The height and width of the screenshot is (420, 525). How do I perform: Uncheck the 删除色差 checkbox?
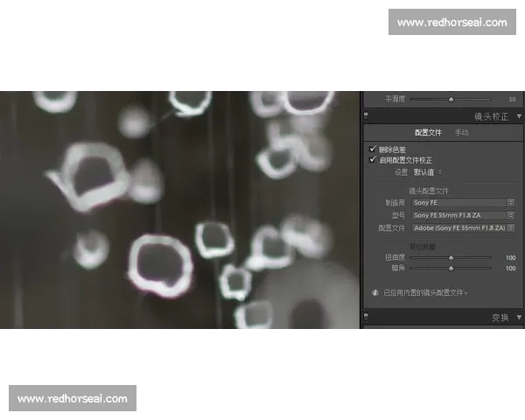374,150
